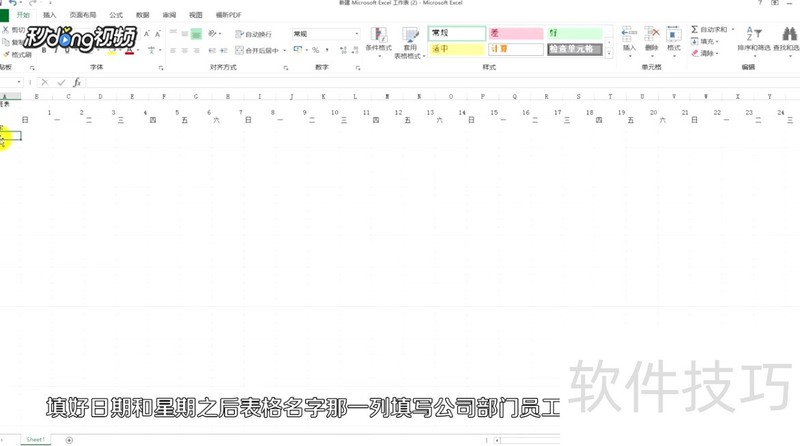
Task: Open the Name Box dropdown arrow
Action: (19, 82)
